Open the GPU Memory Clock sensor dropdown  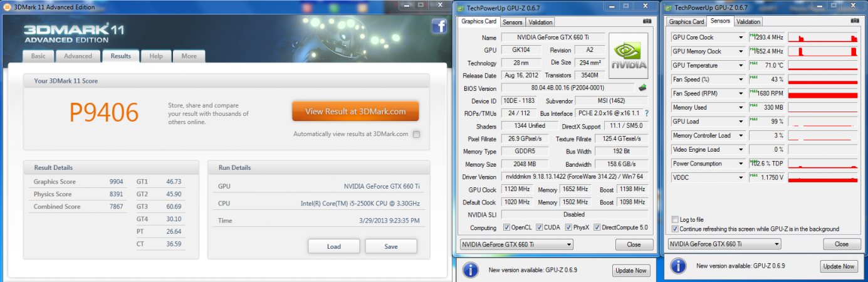point(741,51)
